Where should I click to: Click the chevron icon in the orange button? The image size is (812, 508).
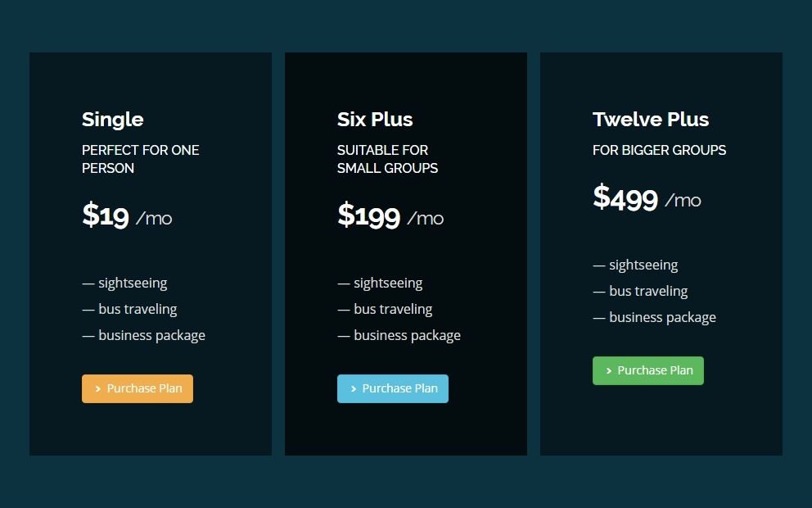click(x=98, y=389)
